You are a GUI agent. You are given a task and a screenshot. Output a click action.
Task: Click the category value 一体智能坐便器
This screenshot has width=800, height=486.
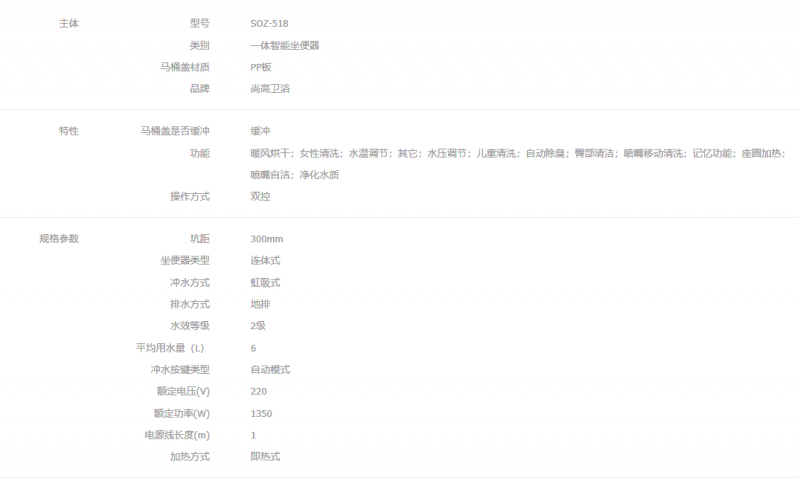284,45
